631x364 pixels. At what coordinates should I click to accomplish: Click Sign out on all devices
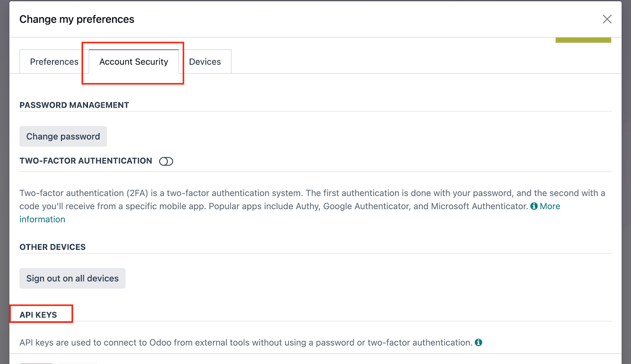coord(73,279)
